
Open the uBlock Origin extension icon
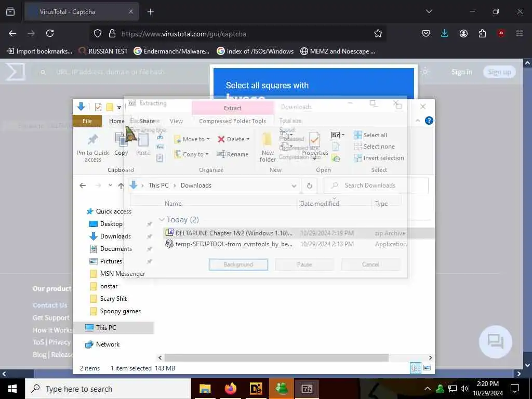click(500, 33)
